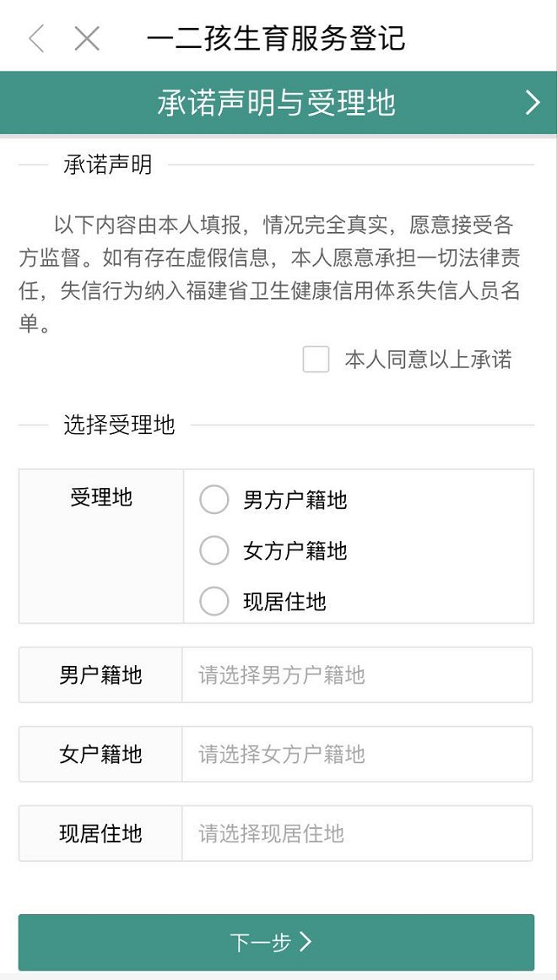The width and height of the screenshot is (557, 980).
Task: Close the page using the X icon
Action: tap(87, 39)
